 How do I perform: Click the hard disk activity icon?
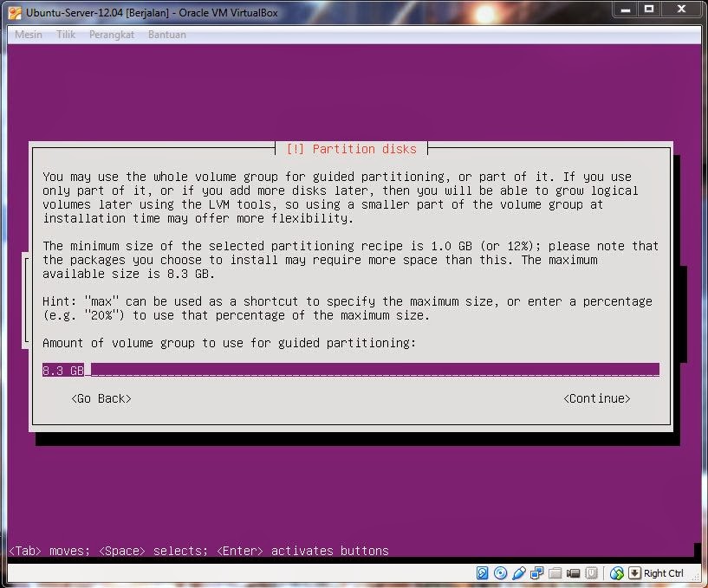(482, 573)
